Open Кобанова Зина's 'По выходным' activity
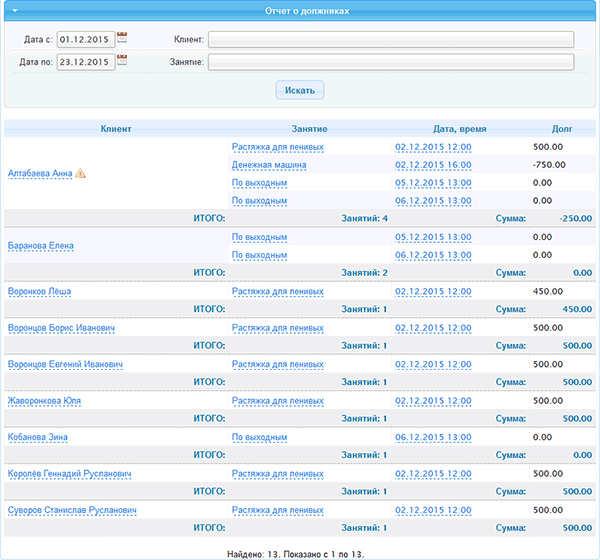Viewport: 600px width, 560px height. [x=259, y=437]
